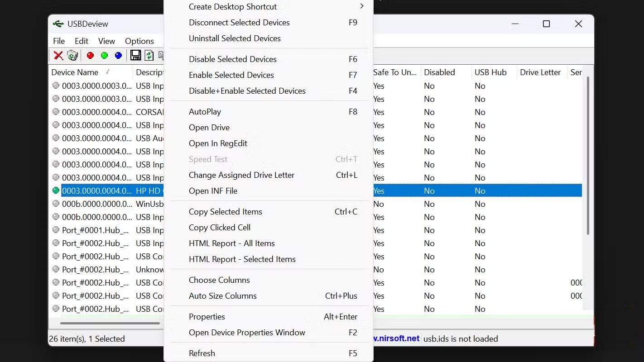Open the File menu
The width and height of the screenshot is (644, 362).
[59, 41]
